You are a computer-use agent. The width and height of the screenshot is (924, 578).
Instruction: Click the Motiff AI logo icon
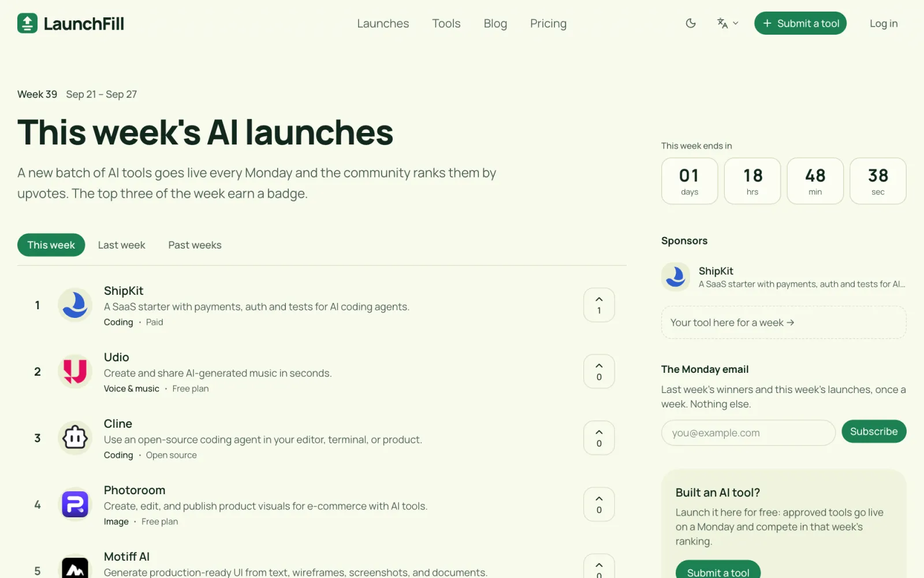[x=75, y=568]
